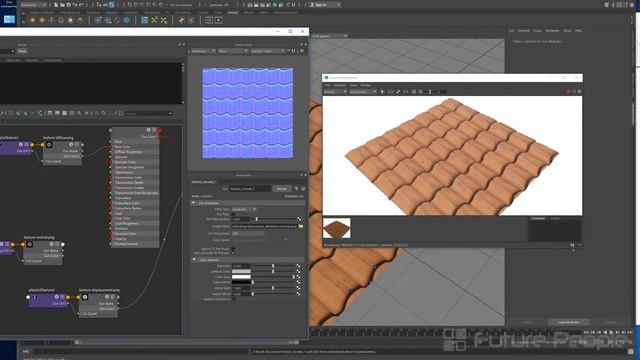This screenshot has height=360, width=640.
Task: Click the map checker button for Alpha Offset
Action: 298,293
